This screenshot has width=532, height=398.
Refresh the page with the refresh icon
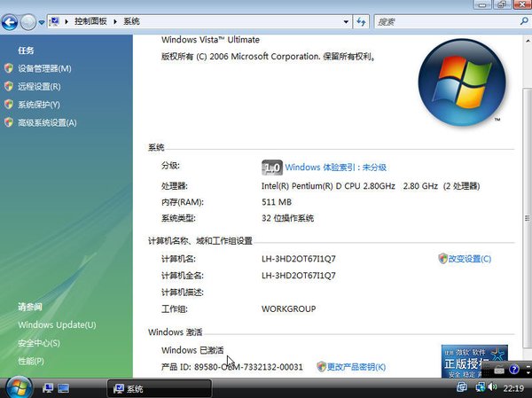361,21
